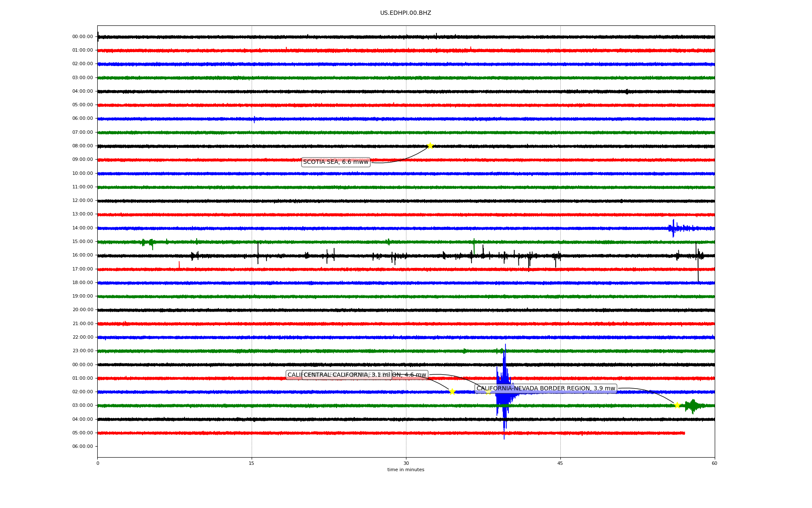Image resolution: width=812 pixels, height=508 pixels.
Task: Click the green waveform burst after the California-Nevada star
Action: 693,406
